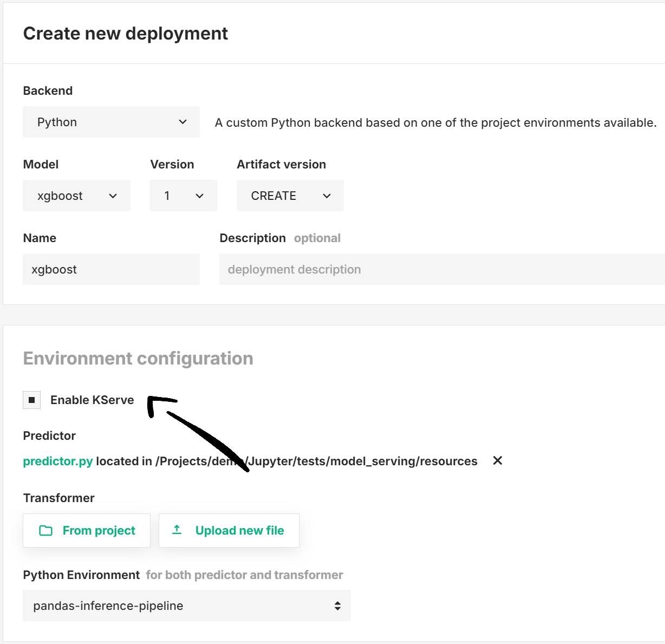665x644 pixels.
Task: Click the up-down stepper icon on Python Environment
Action: [338, 606]
